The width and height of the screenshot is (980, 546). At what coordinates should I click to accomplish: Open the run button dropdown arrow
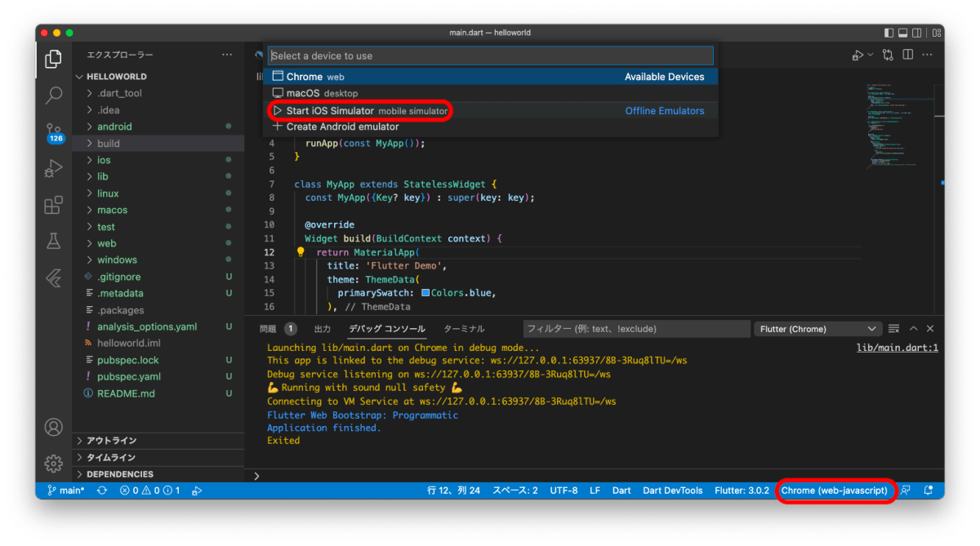pyautogui.click(x=870, y=55)
